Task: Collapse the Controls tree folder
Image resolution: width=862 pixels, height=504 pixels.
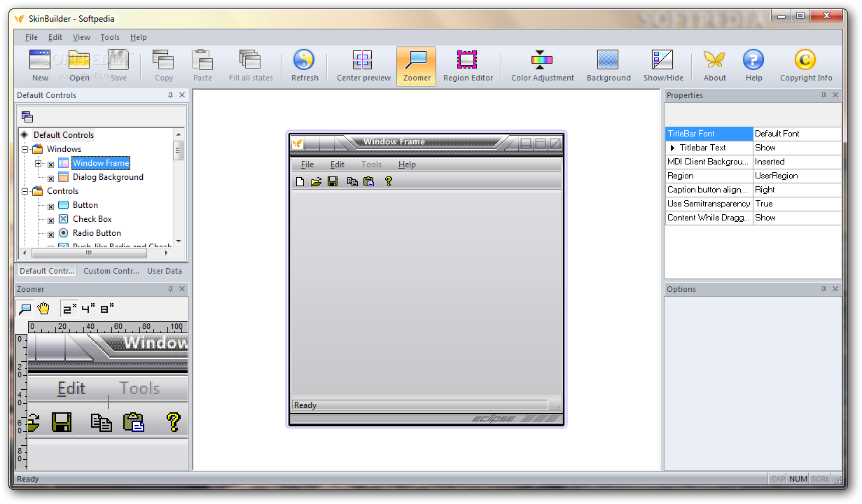Action: click(x=25, y=191)
